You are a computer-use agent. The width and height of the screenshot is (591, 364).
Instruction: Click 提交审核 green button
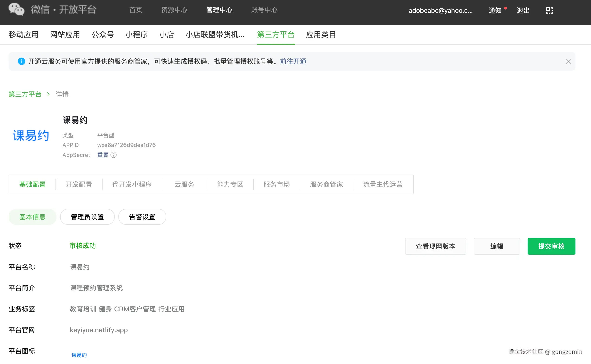coord(551,246)
